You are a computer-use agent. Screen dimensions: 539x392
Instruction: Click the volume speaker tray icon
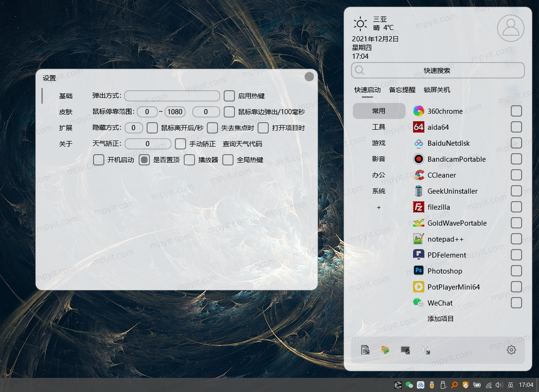(499, 385)
